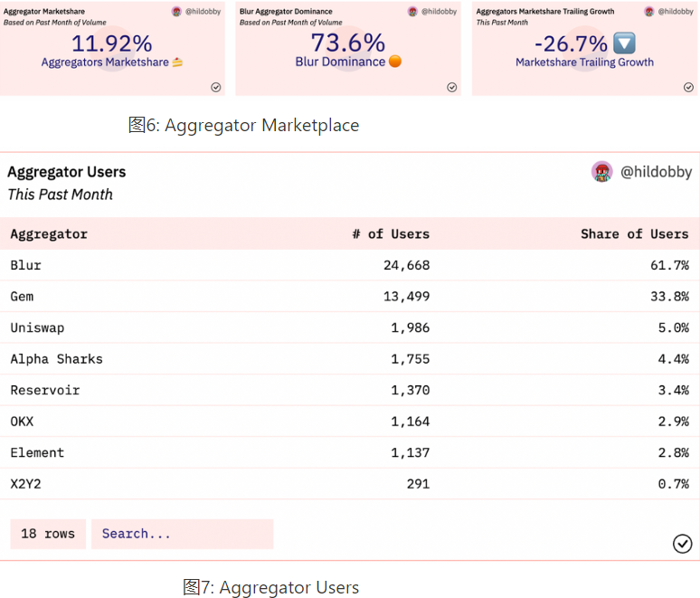Viewport: 700px width, 598px height.
Task: Select the Reservoir row name cell
Action: [x=45, y=390]
